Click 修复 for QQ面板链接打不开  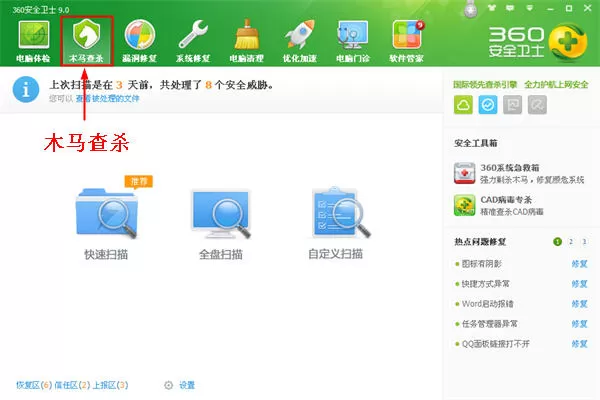pyautogui.click(x=579, y=344)
